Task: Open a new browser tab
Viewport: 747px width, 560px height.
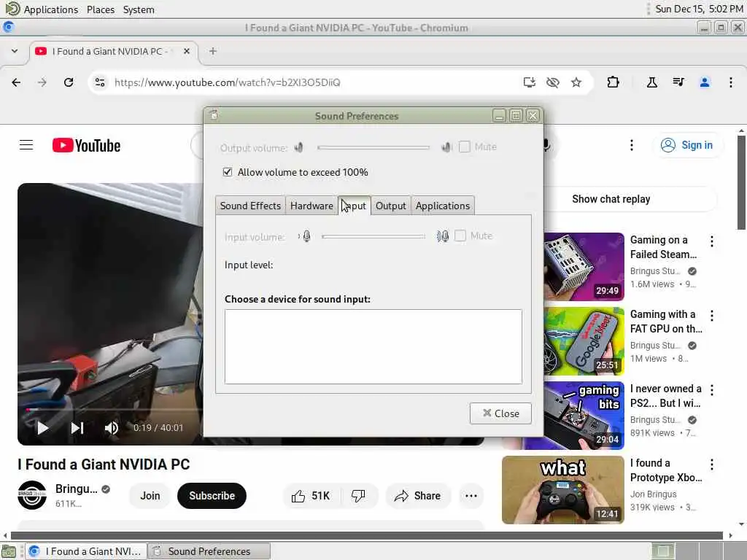Action: pos(213,51)
